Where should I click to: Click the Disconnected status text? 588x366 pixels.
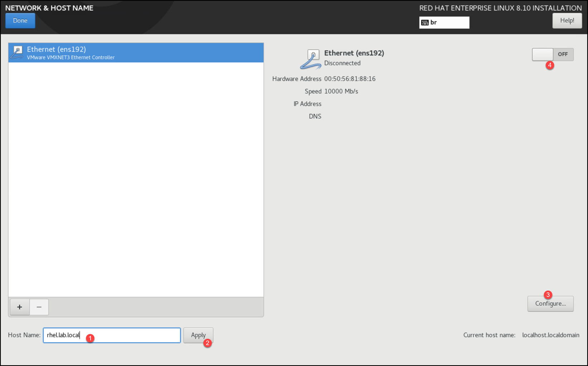342,63
